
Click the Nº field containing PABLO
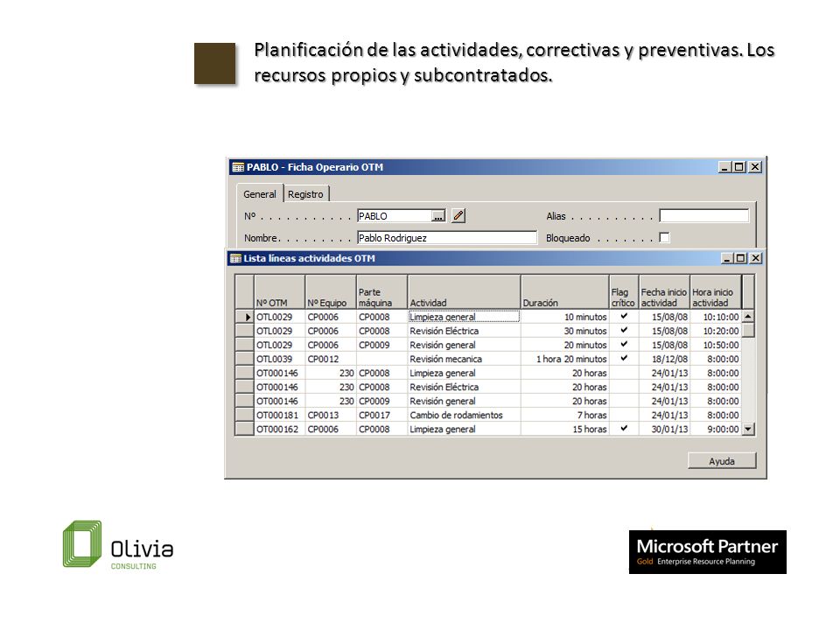pos(395,216)
